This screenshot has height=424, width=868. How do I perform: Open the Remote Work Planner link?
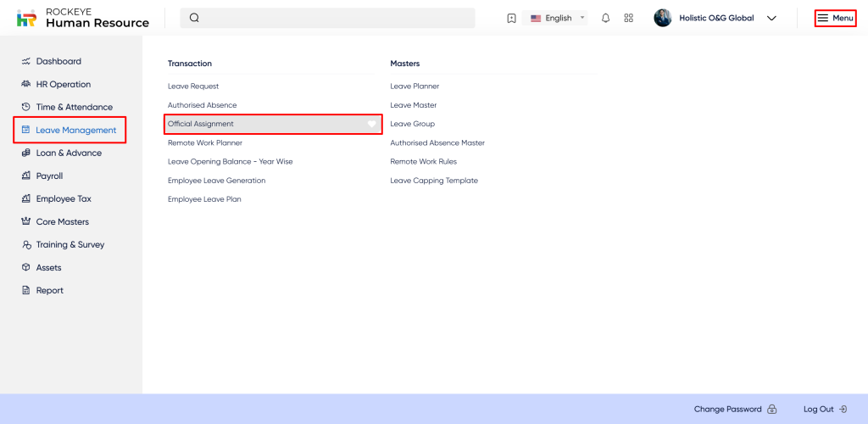click(x=205, y=142)
